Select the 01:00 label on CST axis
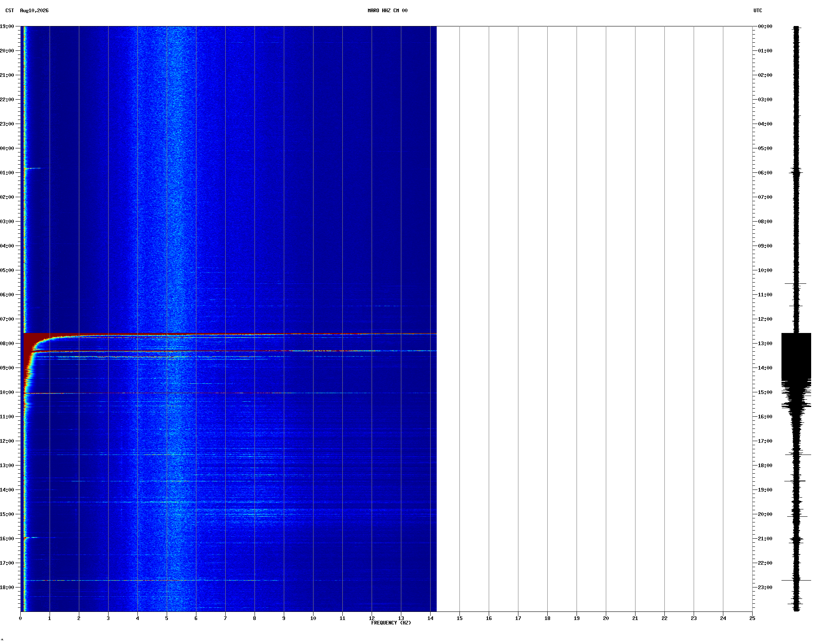Screen dimensions: 814x644 [7, 173]
